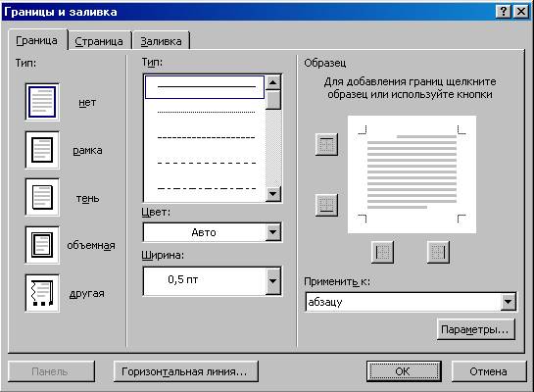Click the 'объемная' label text
The image size is (534, 392).
91,245
